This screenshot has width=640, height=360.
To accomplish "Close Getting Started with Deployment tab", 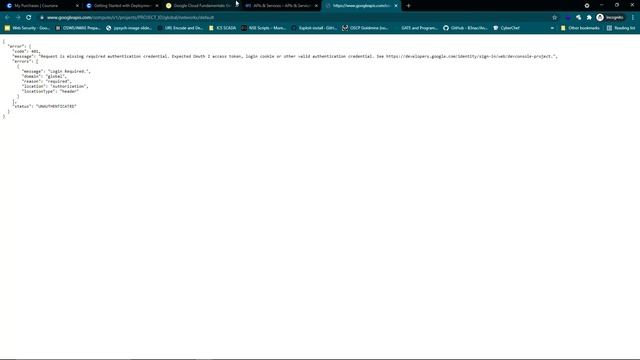I will point(157,6).
